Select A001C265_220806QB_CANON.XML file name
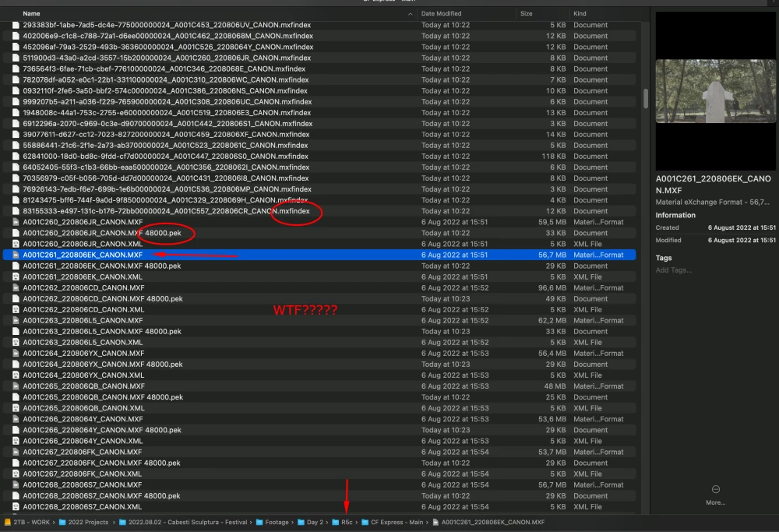Viewport: 779px width, 532px height. click(x=83, y=408)
